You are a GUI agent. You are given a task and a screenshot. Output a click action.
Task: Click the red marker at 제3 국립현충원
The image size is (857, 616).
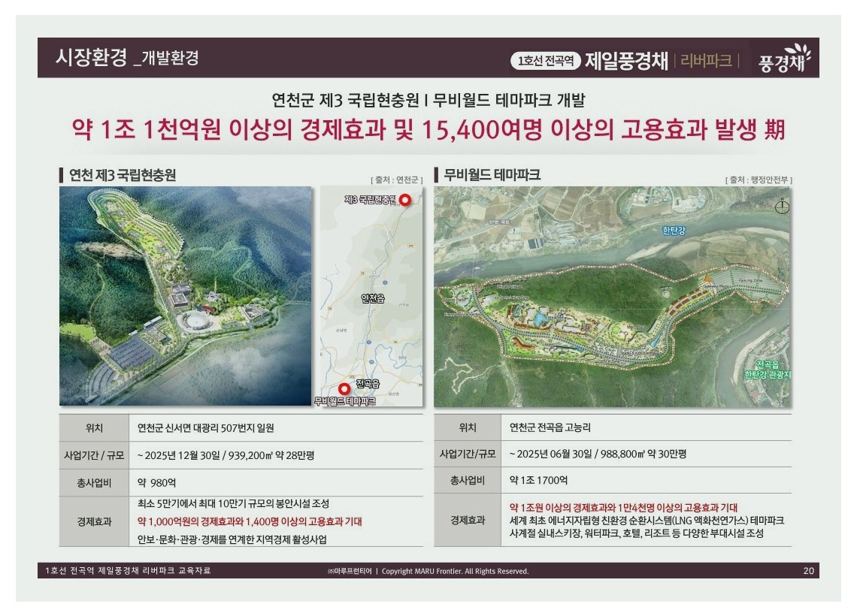(405, 200)
